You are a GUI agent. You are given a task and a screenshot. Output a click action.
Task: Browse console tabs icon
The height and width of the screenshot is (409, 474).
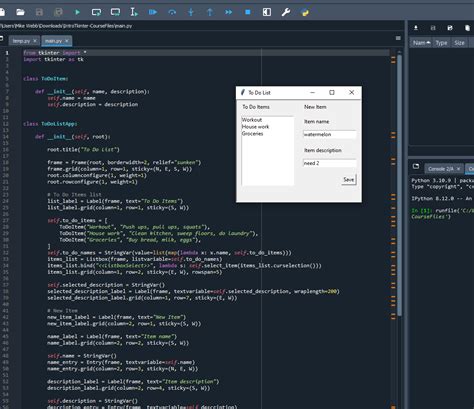click(x=416, y=166)
